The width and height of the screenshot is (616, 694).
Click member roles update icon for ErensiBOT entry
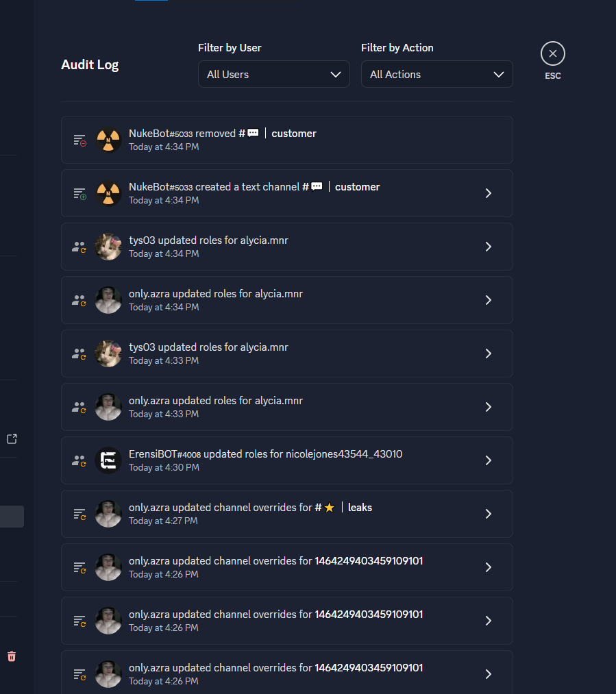(79, 461)
